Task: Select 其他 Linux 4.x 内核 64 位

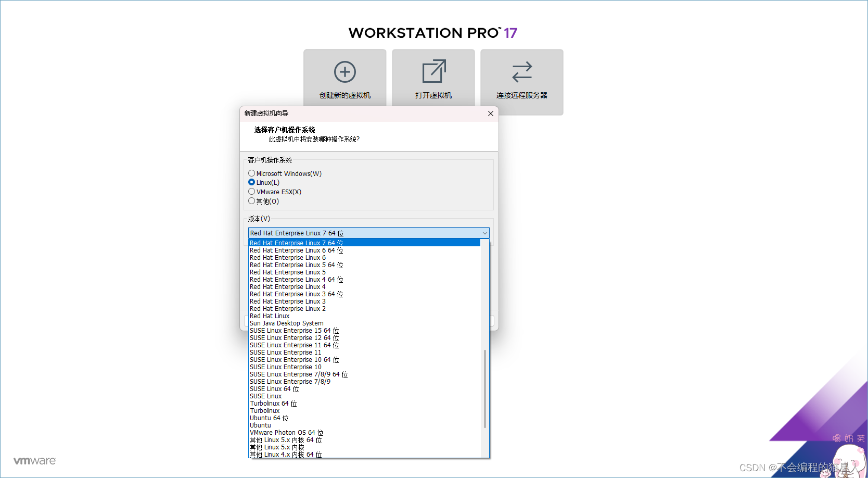Action: pos(364,454)
